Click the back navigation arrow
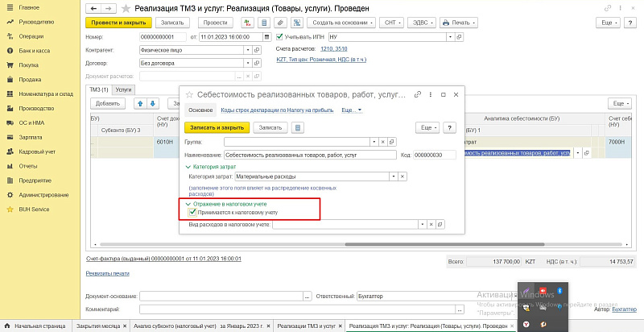Viewport: 644px width, 332px height. 92,7
